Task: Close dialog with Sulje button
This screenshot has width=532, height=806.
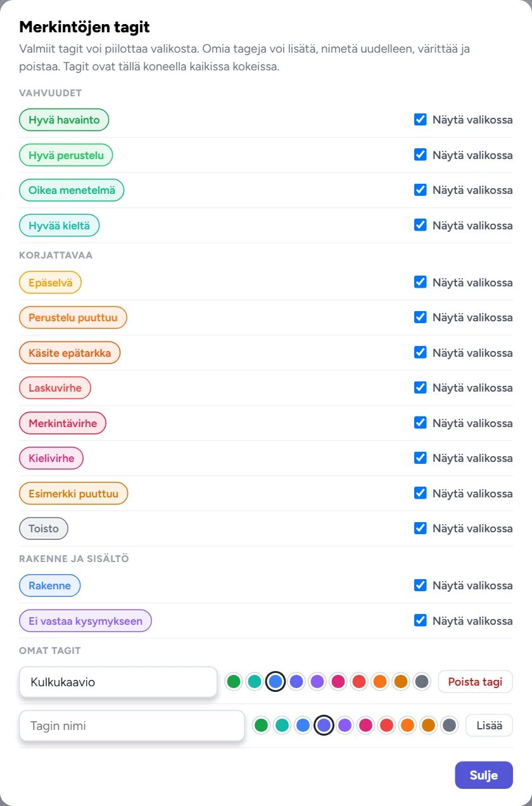Action: [484, 775]
